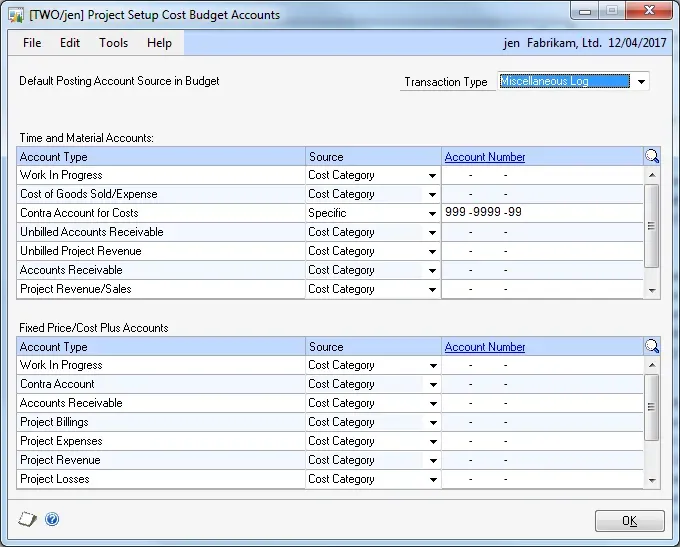Click the 999-9999-99 account number field
Screen dimensions: 680x547
(540, 213)
